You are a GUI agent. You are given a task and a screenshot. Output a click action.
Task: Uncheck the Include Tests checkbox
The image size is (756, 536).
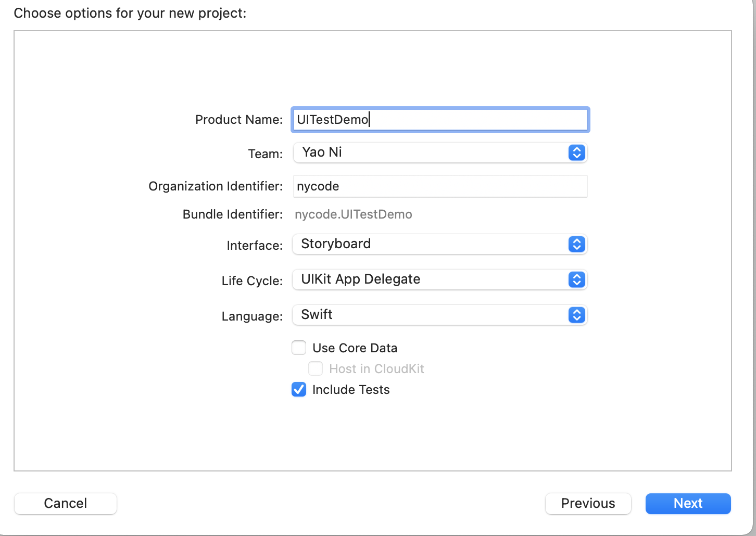[299, 389]
